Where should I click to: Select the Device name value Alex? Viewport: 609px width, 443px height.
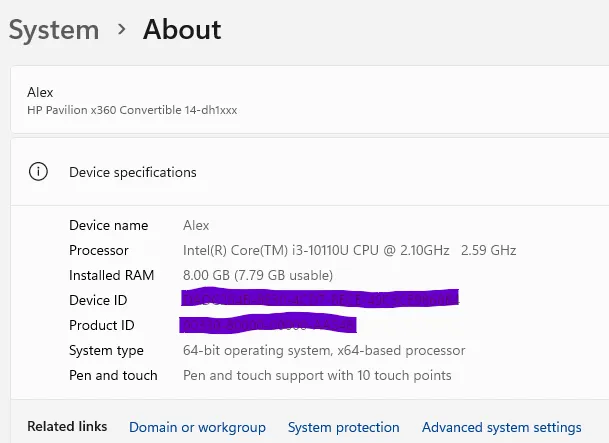coord(196,225)
